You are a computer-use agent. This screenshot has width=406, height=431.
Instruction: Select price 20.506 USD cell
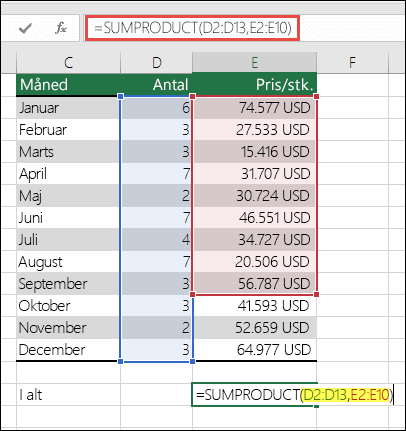click(254, 262)
